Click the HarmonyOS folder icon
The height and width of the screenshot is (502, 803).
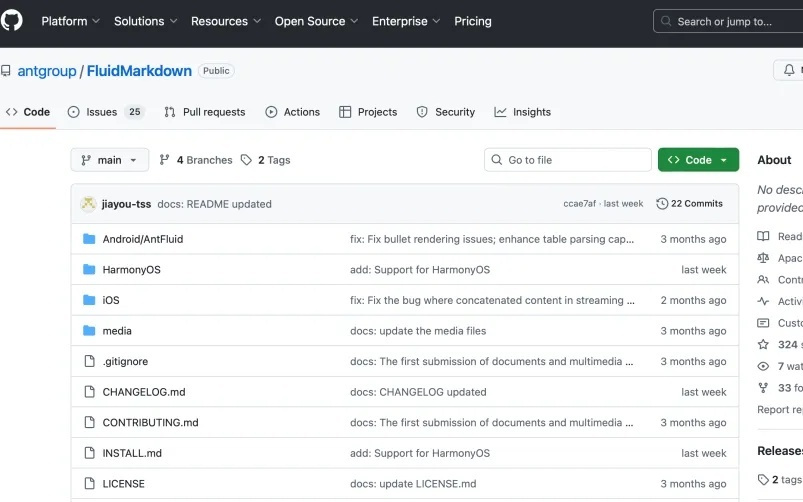[89, 270]
